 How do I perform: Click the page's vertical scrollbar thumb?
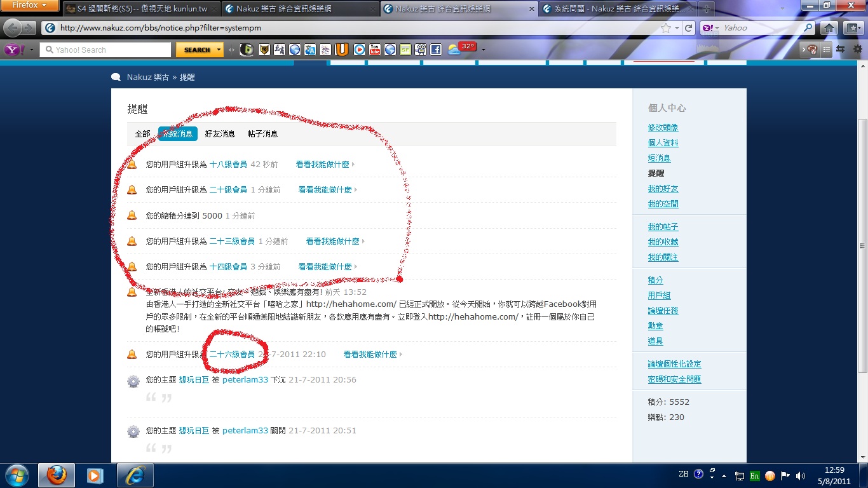click(862, 245)
